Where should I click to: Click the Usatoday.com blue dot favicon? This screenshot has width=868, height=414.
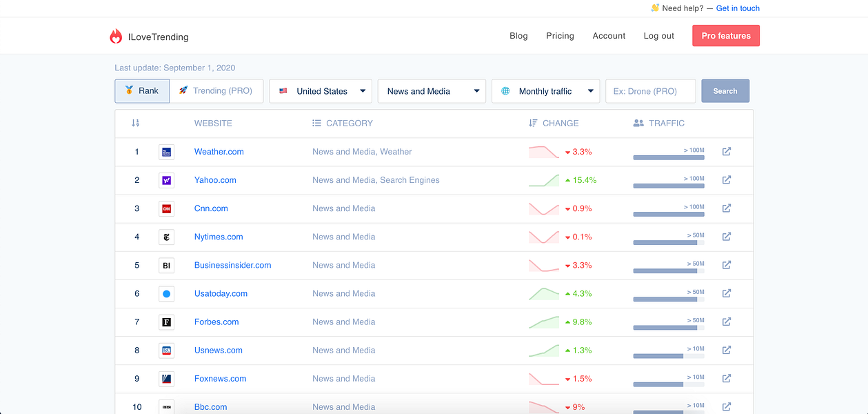(x=166, y=293)
